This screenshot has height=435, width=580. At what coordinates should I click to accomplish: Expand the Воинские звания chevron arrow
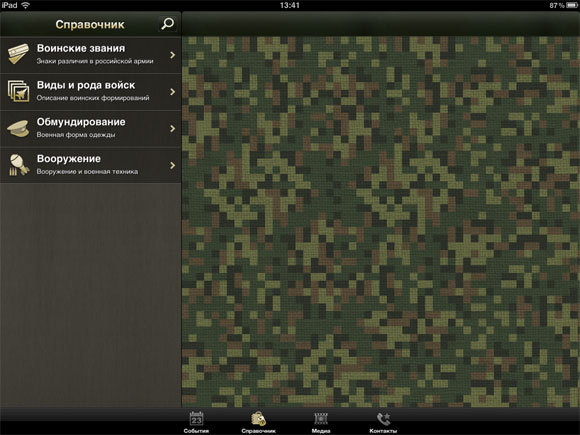[x=172, y=55]
